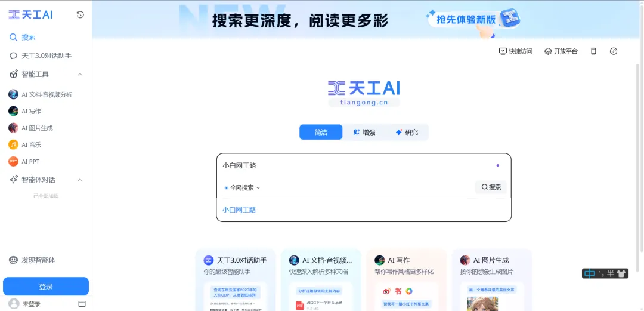The height and width of the screenshot is (311, 644).
Task: Click the link icon in top bar
Action: pos(613,51)
